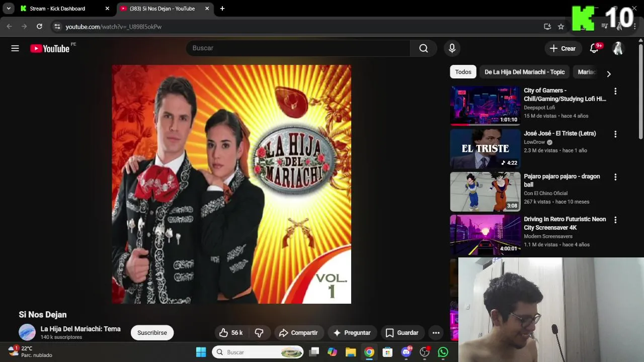This screenshot has height=362, width=644.
Task: Dislike the video with the thumbs-down icon
Action: tap(259, 333)
